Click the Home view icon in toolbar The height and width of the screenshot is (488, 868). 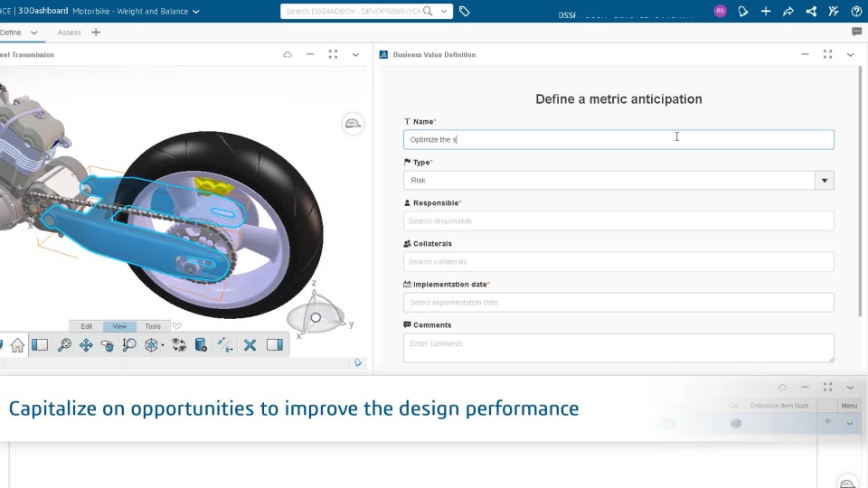click(17, 345)
